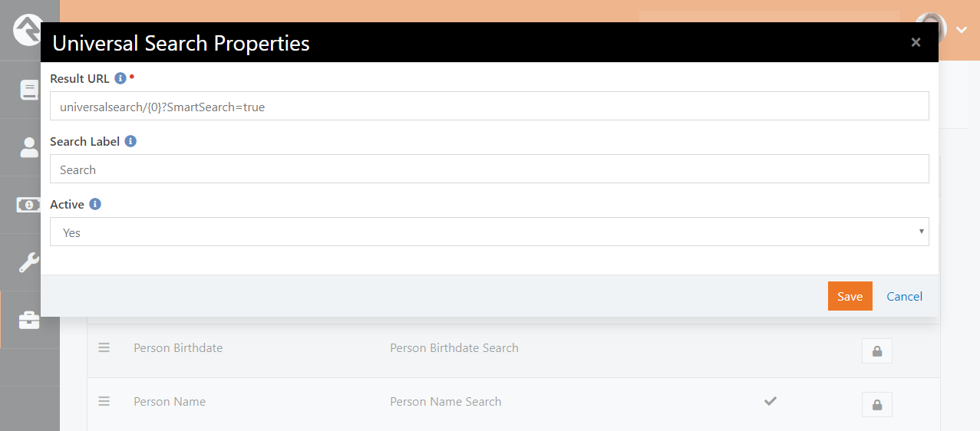Open the Finance money icon in sidebar
This screenshot has height=431, width=980.
point(29,205)
